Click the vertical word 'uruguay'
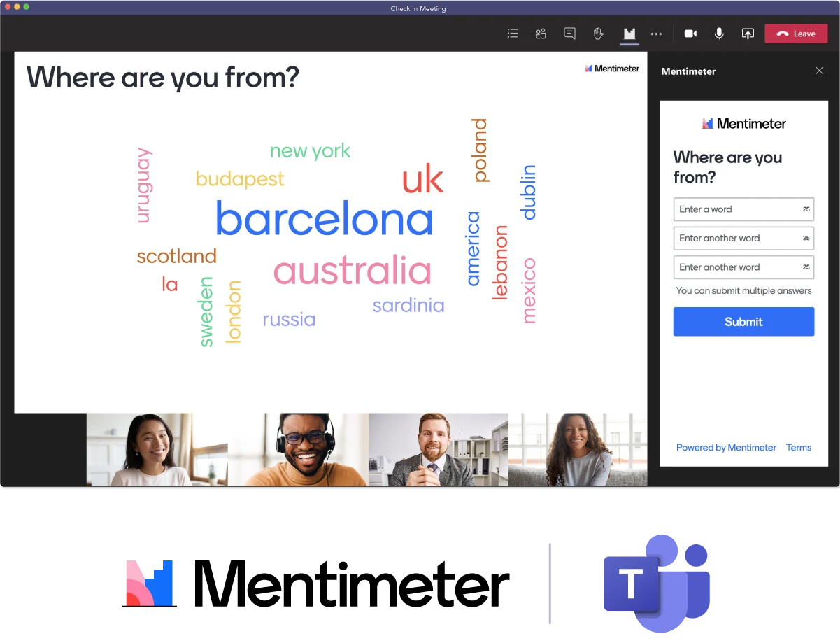 [143, 185]
